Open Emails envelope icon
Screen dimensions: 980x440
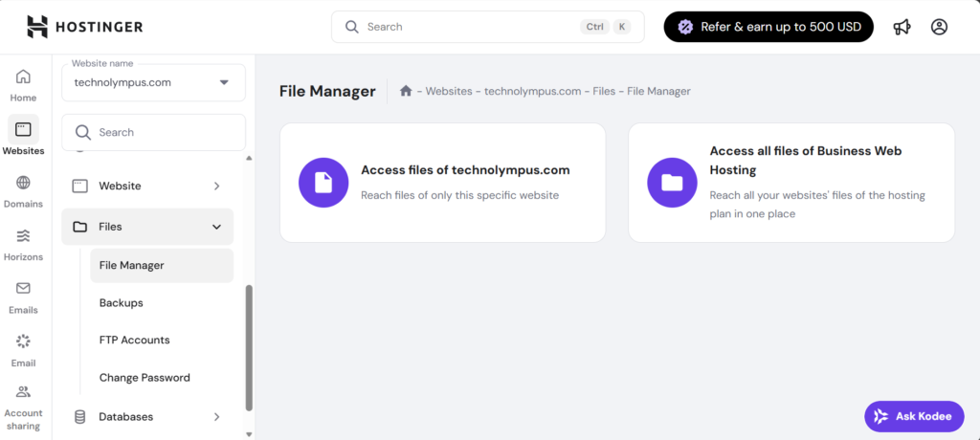coord(23,288)
